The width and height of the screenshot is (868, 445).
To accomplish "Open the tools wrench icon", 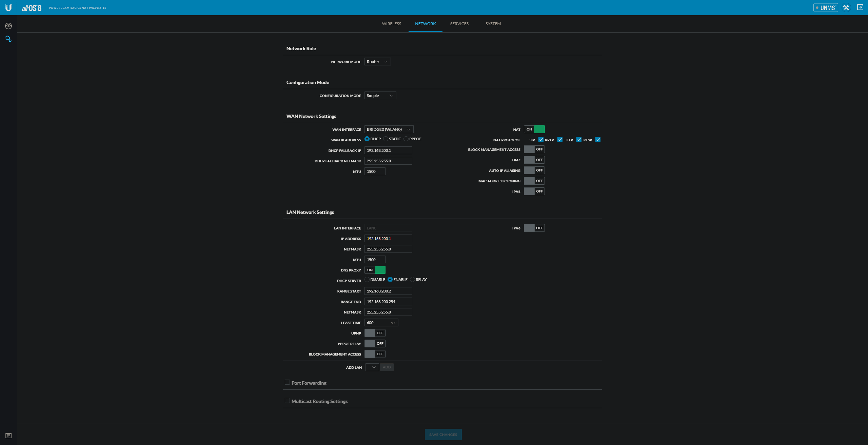I will point(846,7).
